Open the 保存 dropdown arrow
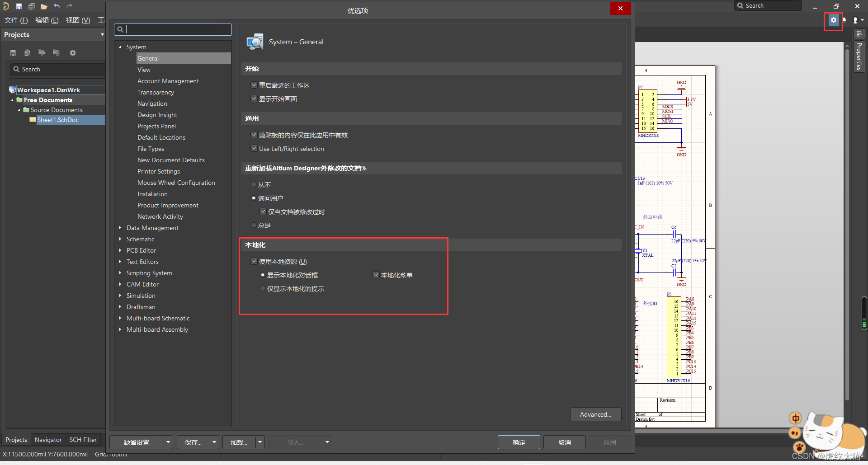 click(x=215, y=442)
